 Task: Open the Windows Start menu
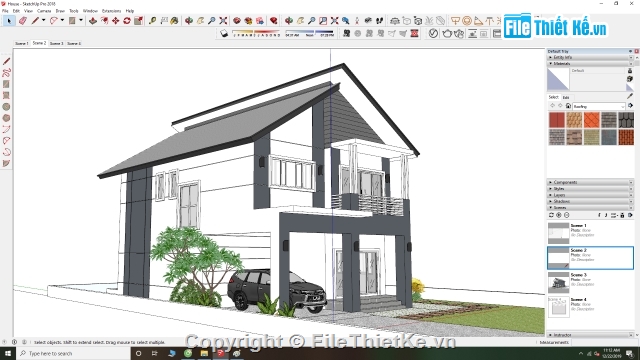coord(8,353)
